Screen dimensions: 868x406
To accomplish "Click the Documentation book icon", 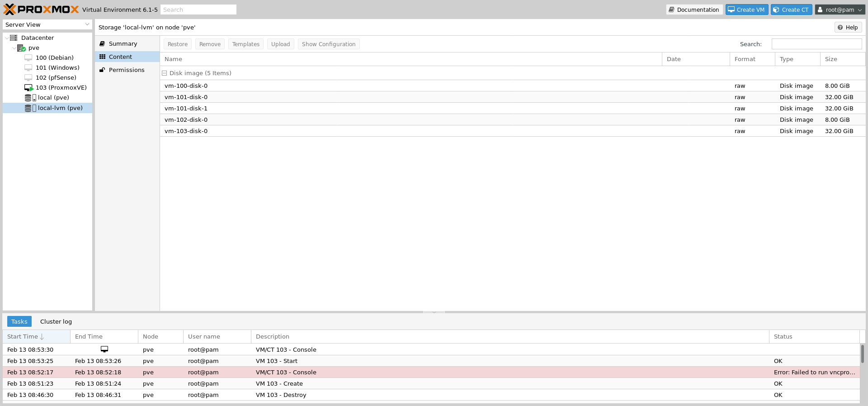I will tap(672, 10).
